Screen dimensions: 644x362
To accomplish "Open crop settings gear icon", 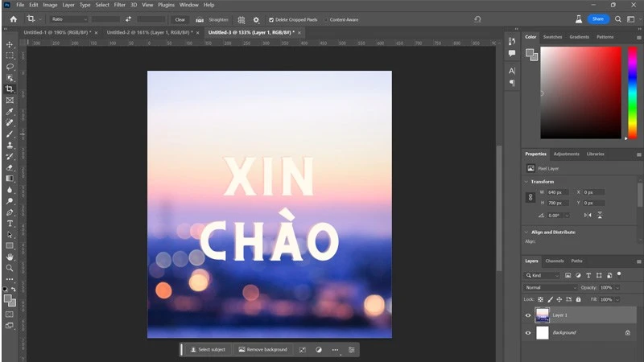I will [256, 19].
